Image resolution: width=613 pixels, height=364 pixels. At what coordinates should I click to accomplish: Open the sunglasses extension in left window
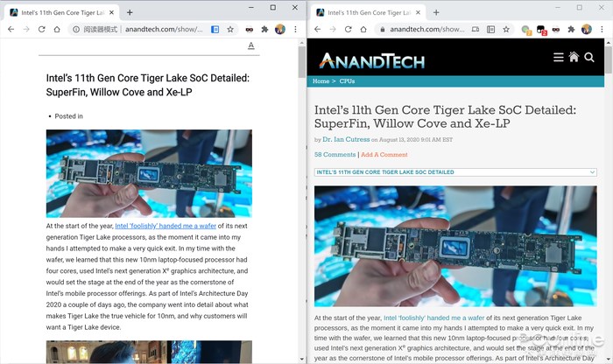[x=249, y=29]
